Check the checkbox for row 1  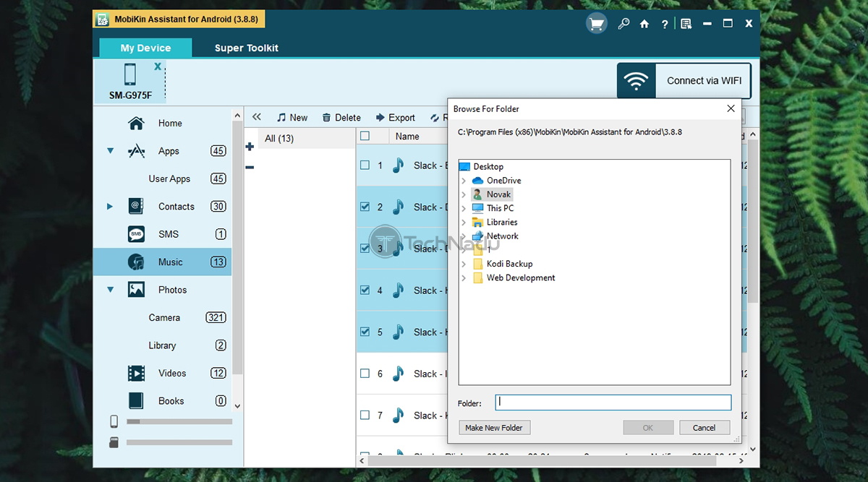pyautogui.click(x=365, y=165)
